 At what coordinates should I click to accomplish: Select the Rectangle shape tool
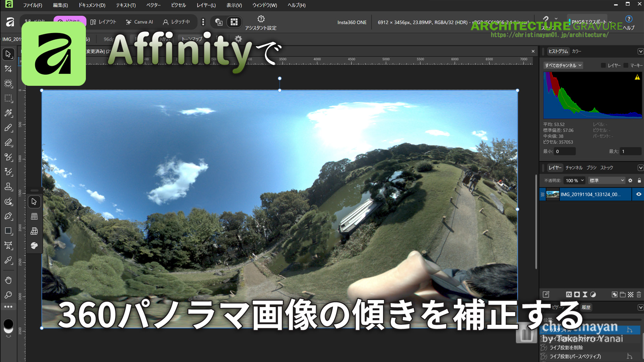(8, 231)
